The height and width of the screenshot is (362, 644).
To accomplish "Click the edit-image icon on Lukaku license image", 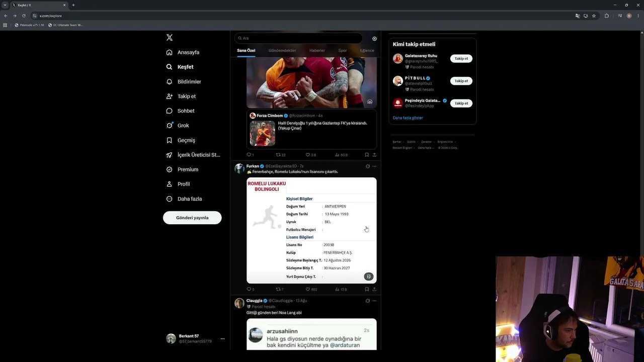I will [x=369, y=277].
